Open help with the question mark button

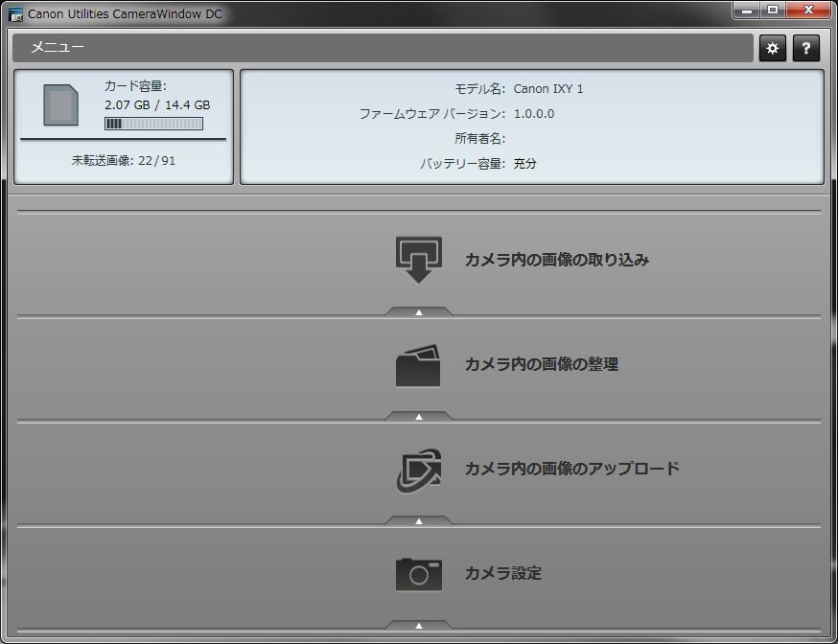click(x=806, y=49)
